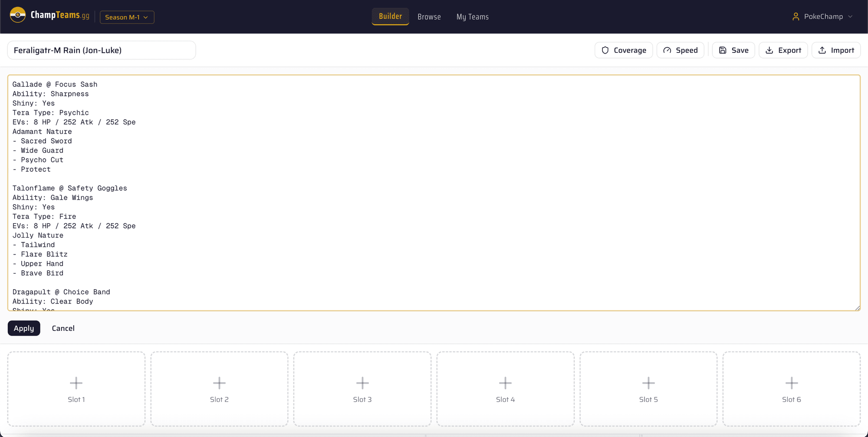Open the Season M-1 dropdown

(127, 17)
